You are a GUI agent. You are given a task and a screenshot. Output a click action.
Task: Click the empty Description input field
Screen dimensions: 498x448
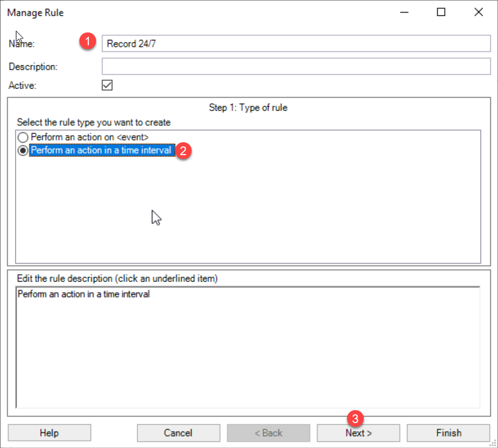click(x=296, y=67)
